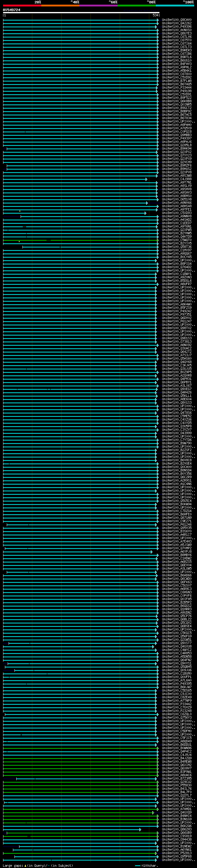197x868 pixels.
Task: Select hit label UniRef100_C6T5T0
Action: pos(177,40)
